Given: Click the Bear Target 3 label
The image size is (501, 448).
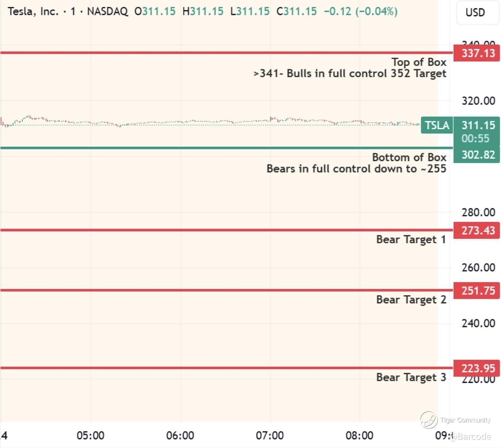Looking at the screenshot, I should coord(411,377).
